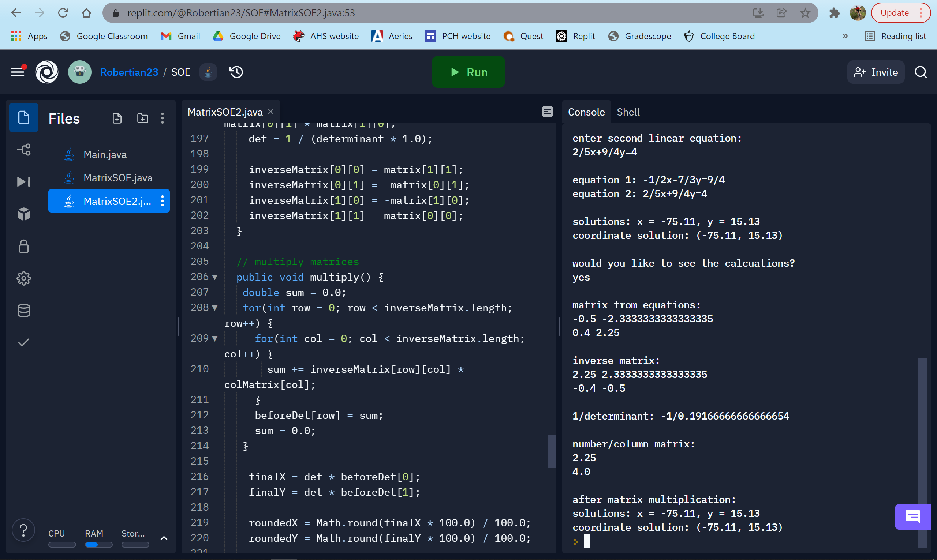Toggle the hamburger menu sidebar
The height and width of the screenshot is (560, 937).
[x=17, y=72]
